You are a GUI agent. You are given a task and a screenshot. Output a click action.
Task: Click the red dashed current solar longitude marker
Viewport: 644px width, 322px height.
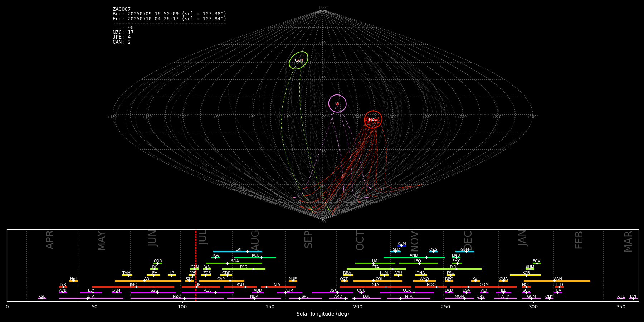pyautogui.click(x=196, y=265)
